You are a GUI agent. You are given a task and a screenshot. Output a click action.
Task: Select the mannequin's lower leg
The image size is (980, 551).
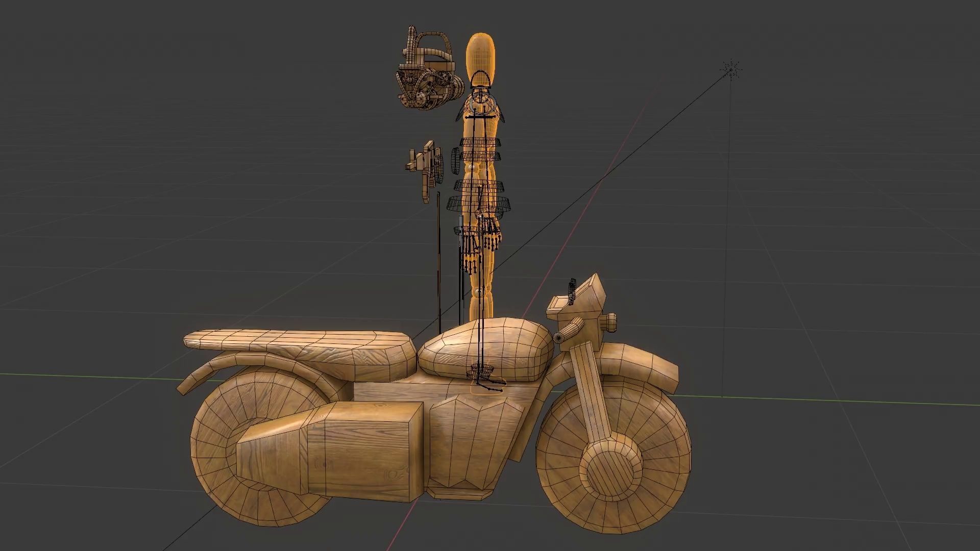pyautogui.click(x=480, y=306)
